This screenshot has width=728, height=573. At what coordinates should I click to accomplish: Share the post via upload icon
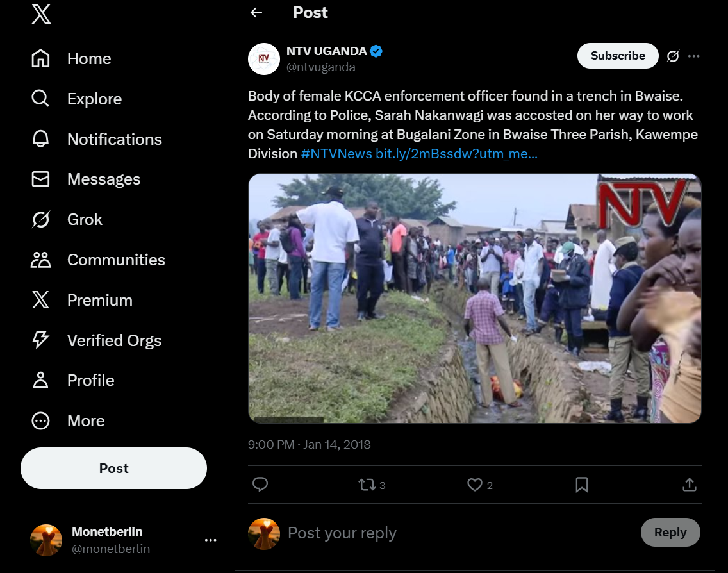[x=690, y=485]
